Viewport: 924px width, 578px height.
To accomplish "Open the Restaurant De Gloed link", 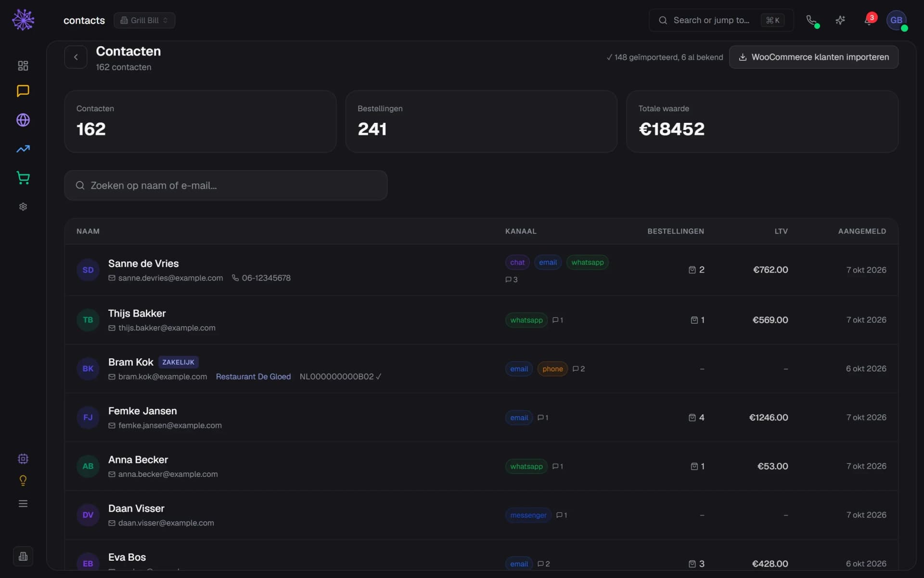I will [x=253, y=377].
